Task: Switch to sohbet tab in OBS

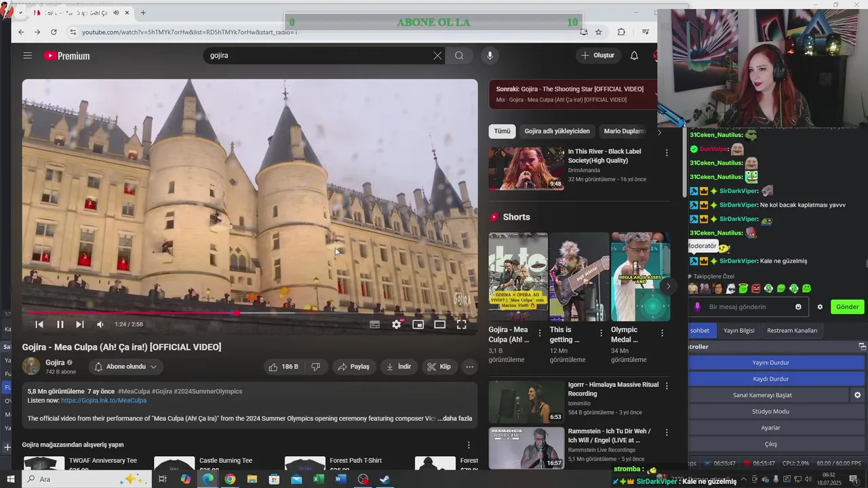Action: (x=700, y=331)
